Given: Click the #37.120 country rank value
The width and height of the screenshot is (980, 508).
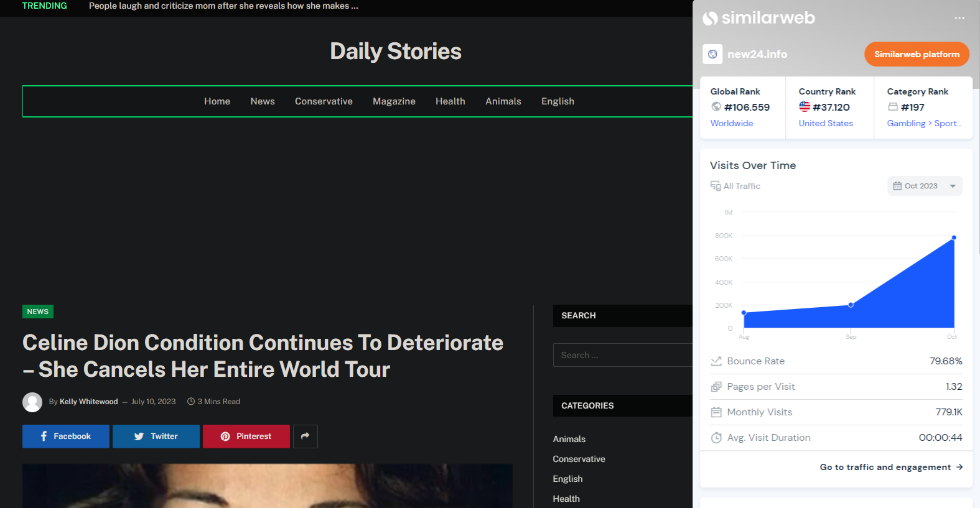Looking at the screenshot, I should pyautogui.click(x=831, y=107).
